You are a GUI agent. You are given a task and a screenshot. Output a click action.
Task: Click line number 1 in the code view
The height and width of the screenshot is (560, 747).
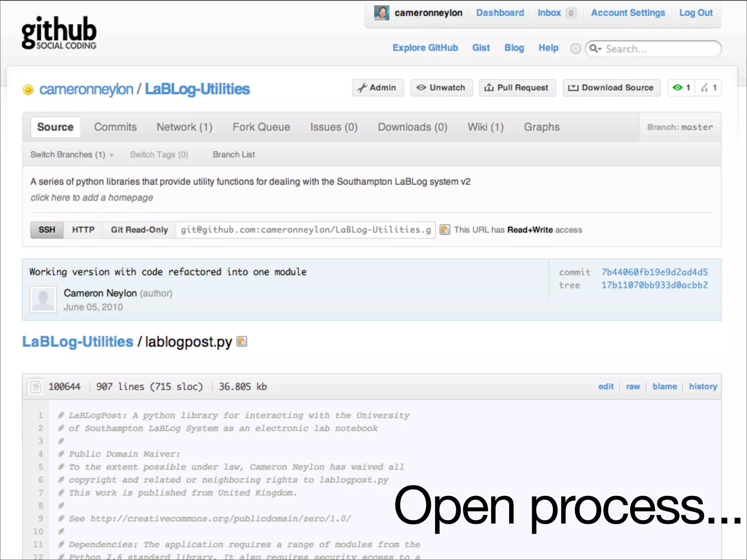coord(40,415)
